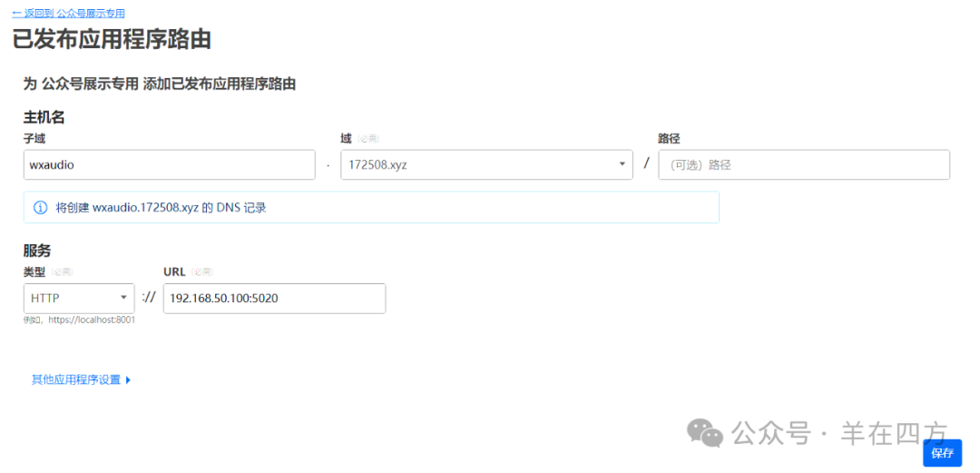Click the blue info icon in DNS notice
This screenshot has height=473, width=980.
coord(40,208)
